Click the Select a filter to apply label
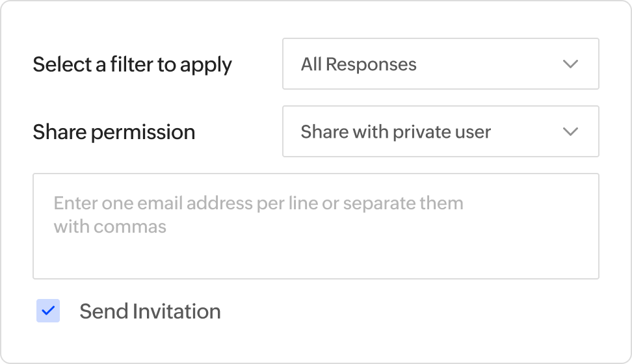The image size is (632, 364). pos(132,64)
